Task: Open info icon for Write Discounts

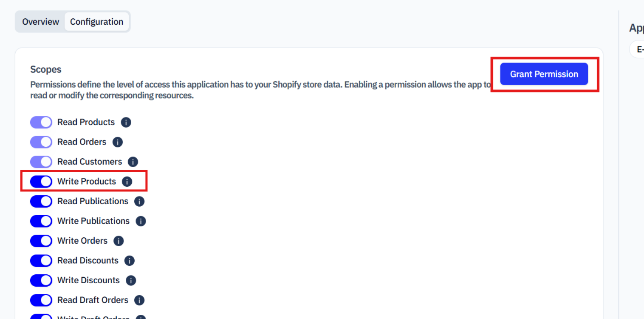Action: click(x=131, y=281)
